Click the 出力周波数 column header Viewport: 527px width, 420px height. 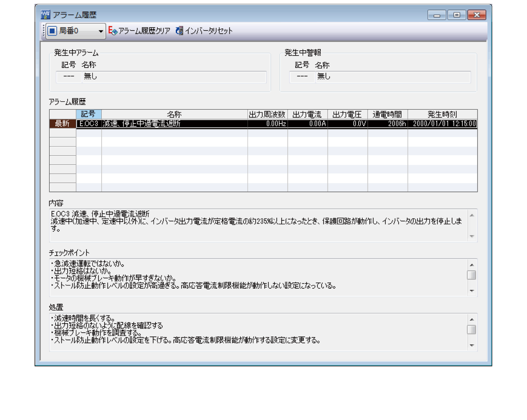pos(267,114)
